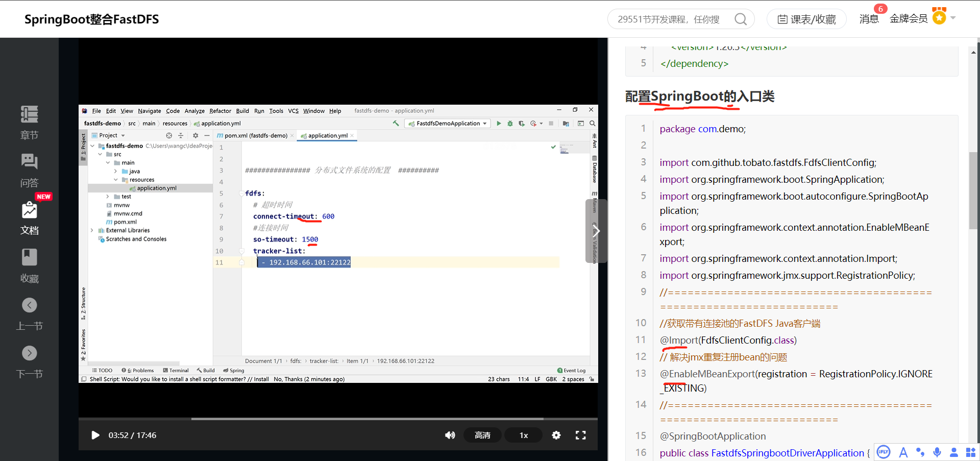Click the Build hammer icon in the IDE
The height and width of the screenshot is (461, 980).
(396, 124)
